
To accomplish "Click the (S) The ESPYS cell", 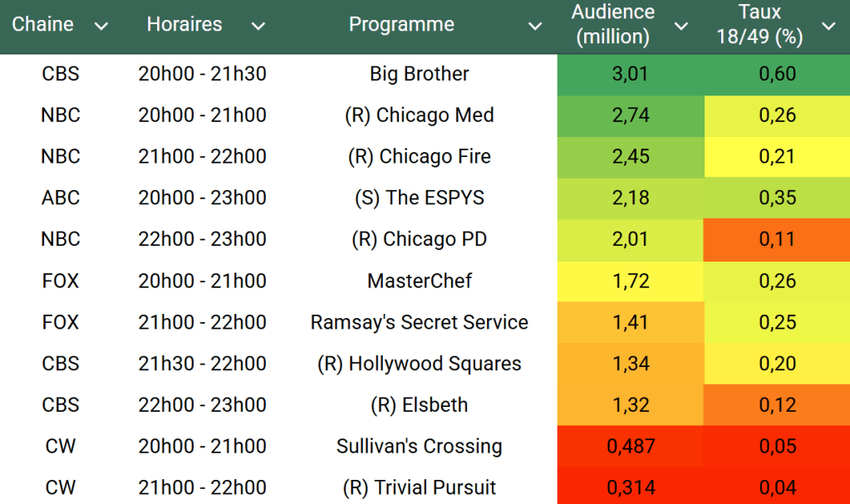I will click(419, 198).
